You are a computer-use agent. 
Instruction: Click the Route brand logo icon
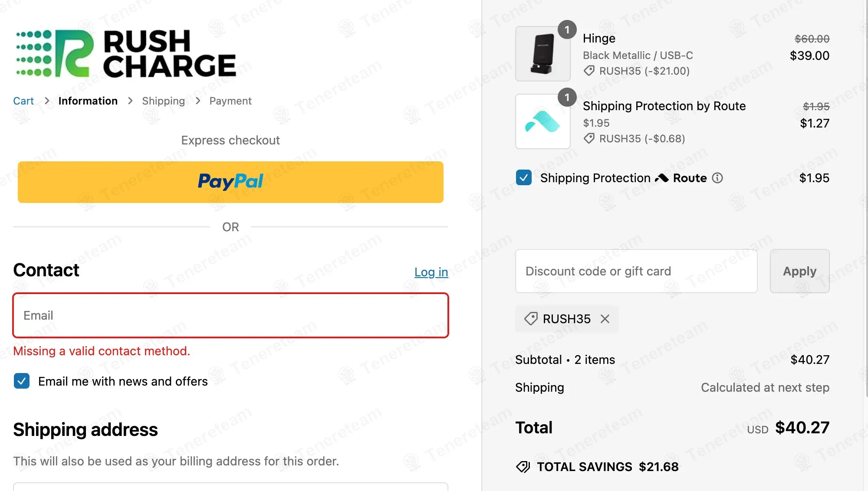[x=662, y=178]
